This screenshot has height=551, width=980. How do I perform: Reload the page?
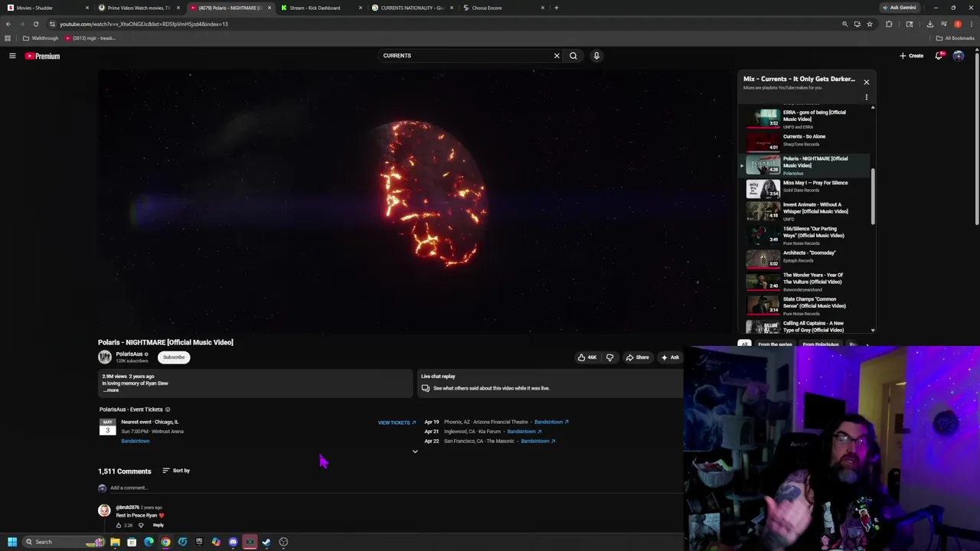pyautogui.click(x=35, y=24)
